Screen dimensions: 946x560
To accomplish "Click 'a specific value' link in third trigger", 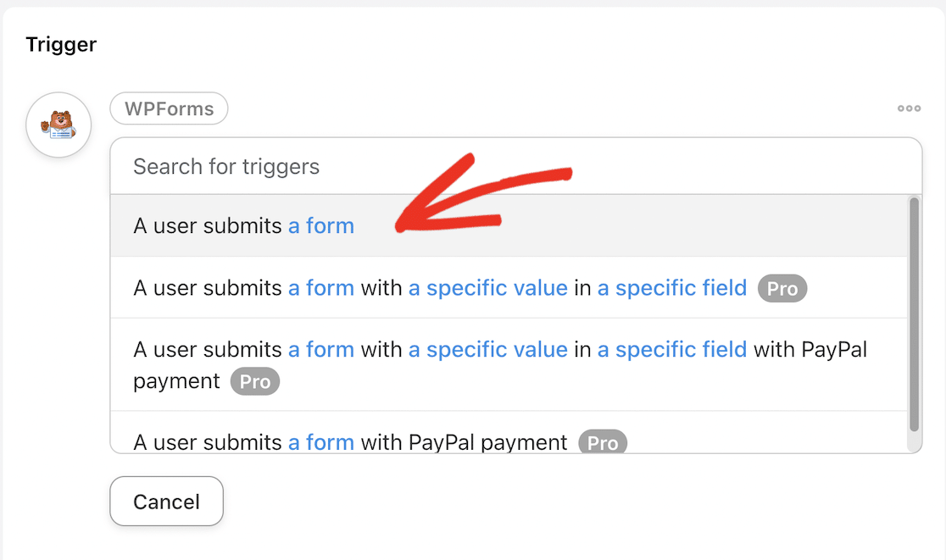I will click(488, 349).
